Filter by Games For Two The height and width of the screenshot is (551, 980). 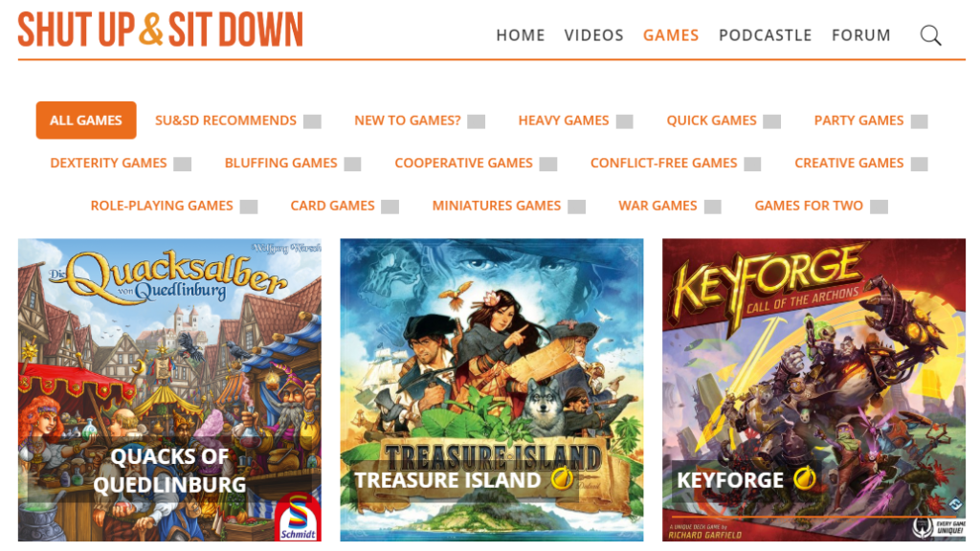[x=808, y=206]
